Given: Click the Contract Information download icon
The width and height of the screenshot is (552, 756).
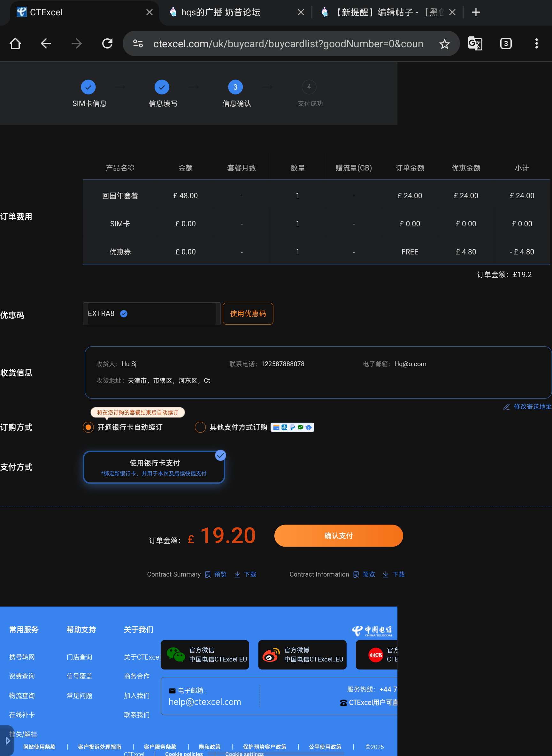Looking at the screenshot, I should [x=386, y=574].
